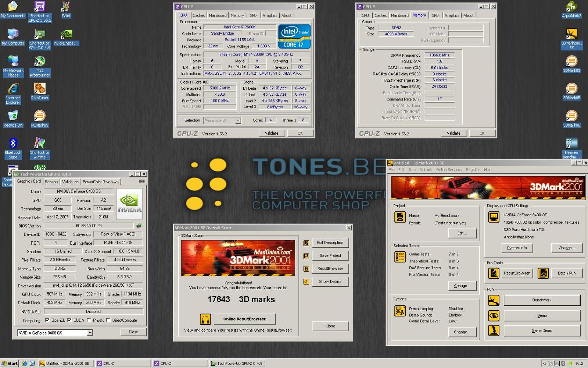Switch to Mainboard tab in left CPU-Z
The width and height of the screenshot is (588, 368).
tap(218, 15)
